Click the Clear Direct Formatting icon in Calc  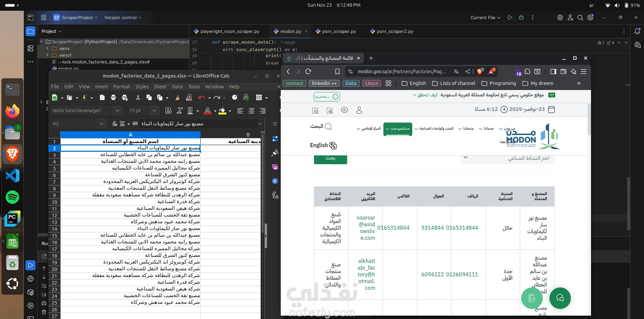[x=189, y=97]
